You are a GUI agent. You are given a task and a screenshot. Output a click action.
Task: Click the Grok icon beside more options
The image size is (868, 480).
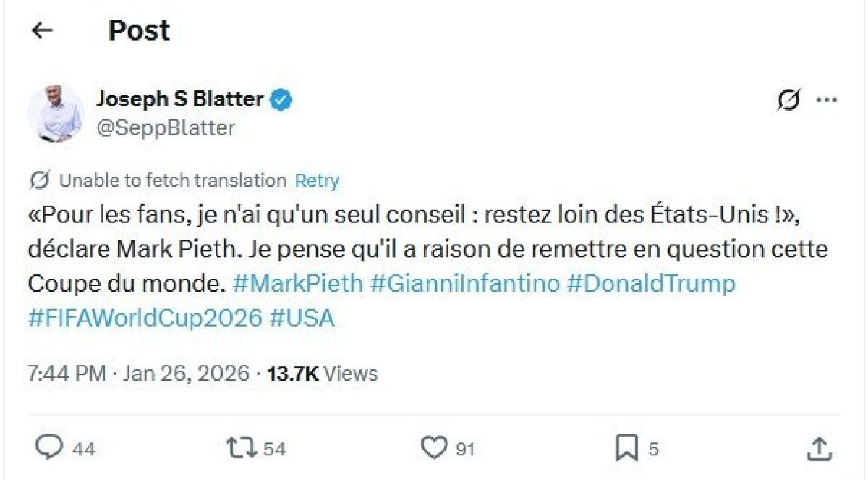point(788,101)
